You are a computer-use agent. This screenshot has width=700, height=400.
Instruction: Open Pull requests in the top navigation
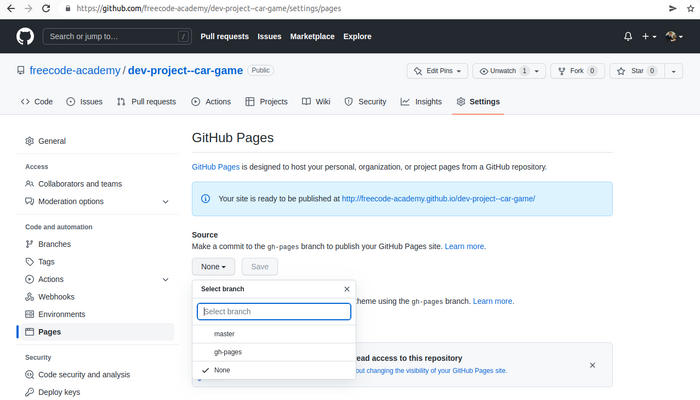coord(225,36)
